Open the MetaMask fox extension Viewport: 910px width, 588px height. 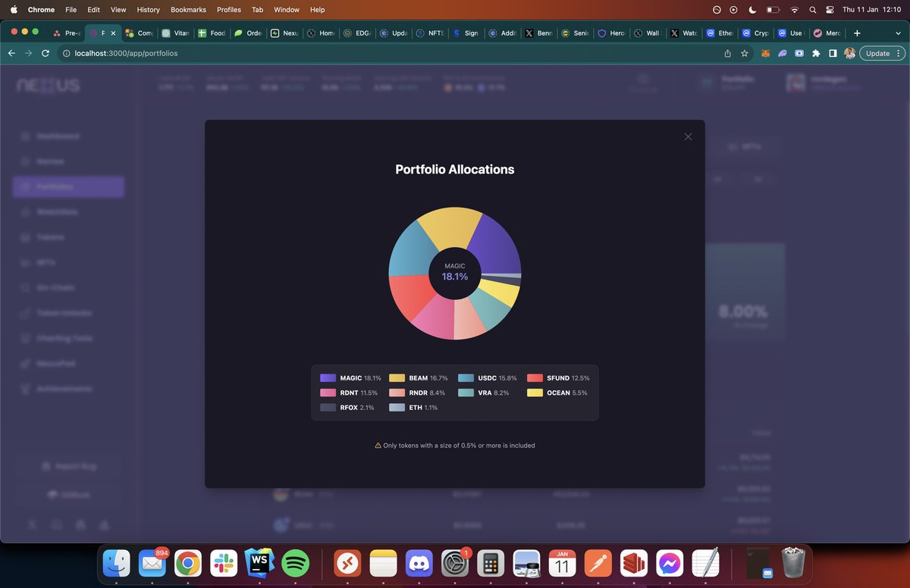click(767, 54)
